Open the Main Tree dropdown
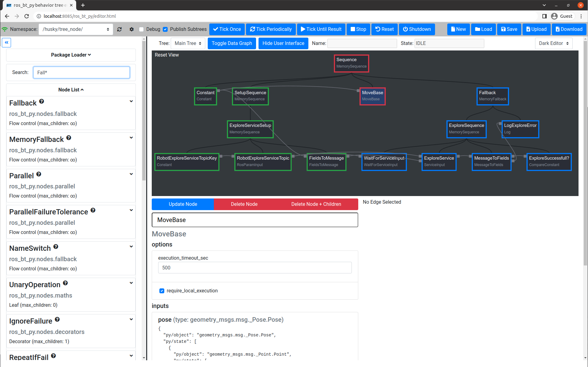The height and width of the screenshot is (367, 588). coord(188,43)
